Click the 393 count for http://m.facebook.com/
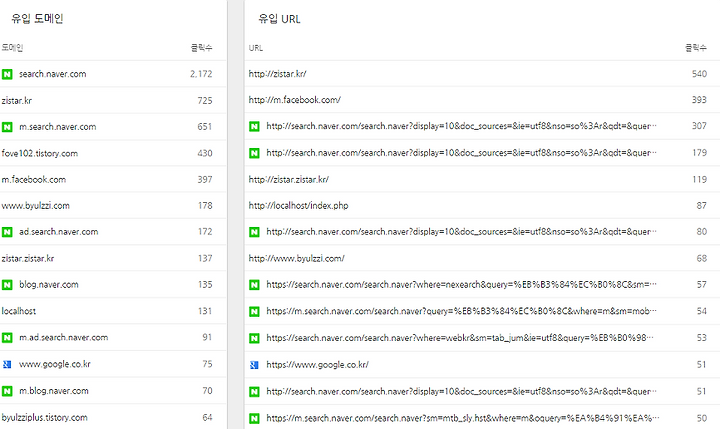This screenshot has width=720, height=429. (x=699, y=100)
